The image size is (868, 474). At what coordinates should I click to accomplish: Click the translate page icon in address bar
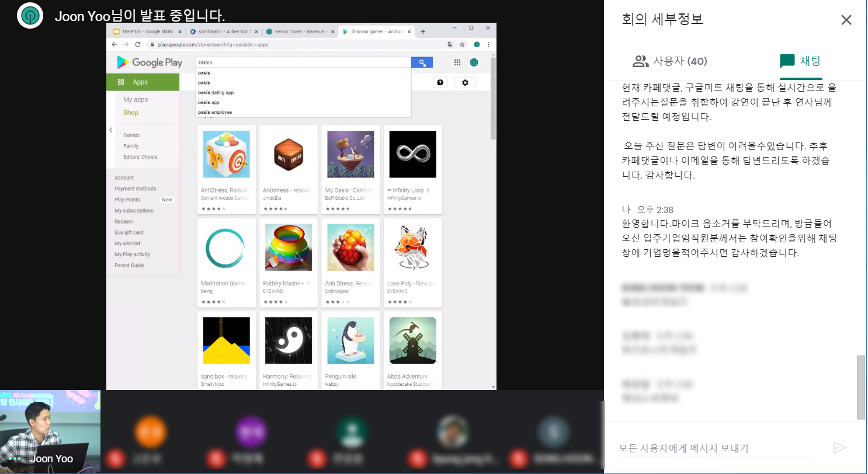[x=450, y=44]
